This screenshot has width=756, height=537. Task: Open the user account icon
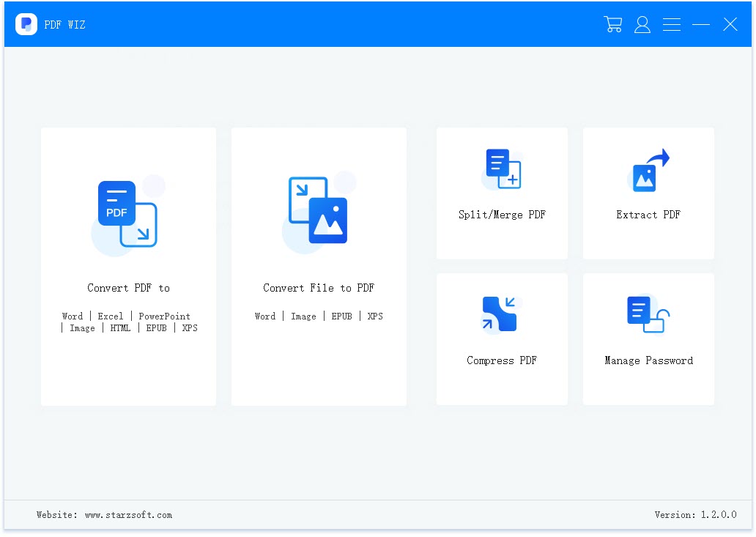[642, 24]
